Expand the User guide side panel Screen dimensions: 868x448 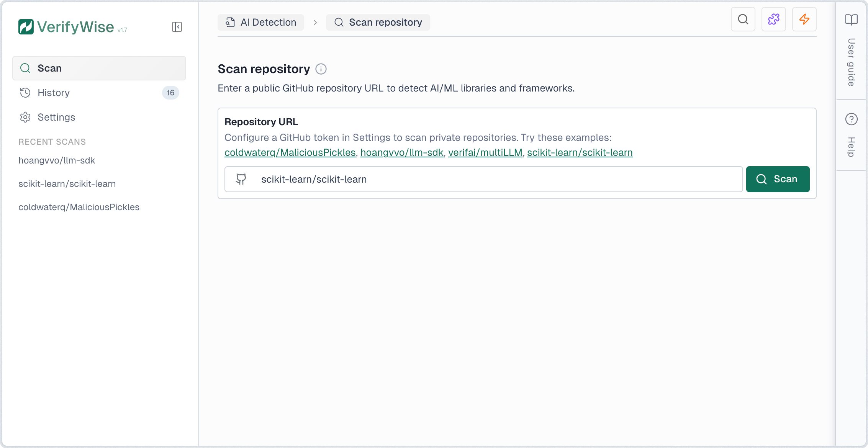[851, 61]
